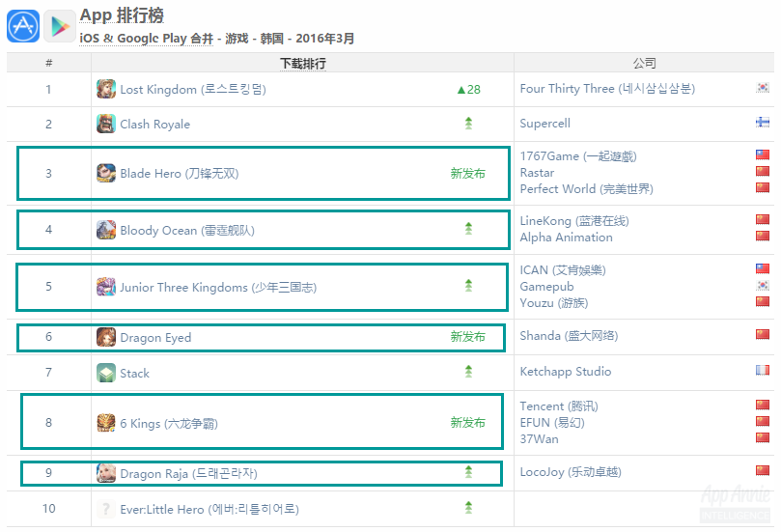
Task: Open the LocoJoy (乐动卓越) company link
Action: pos(571,472)
